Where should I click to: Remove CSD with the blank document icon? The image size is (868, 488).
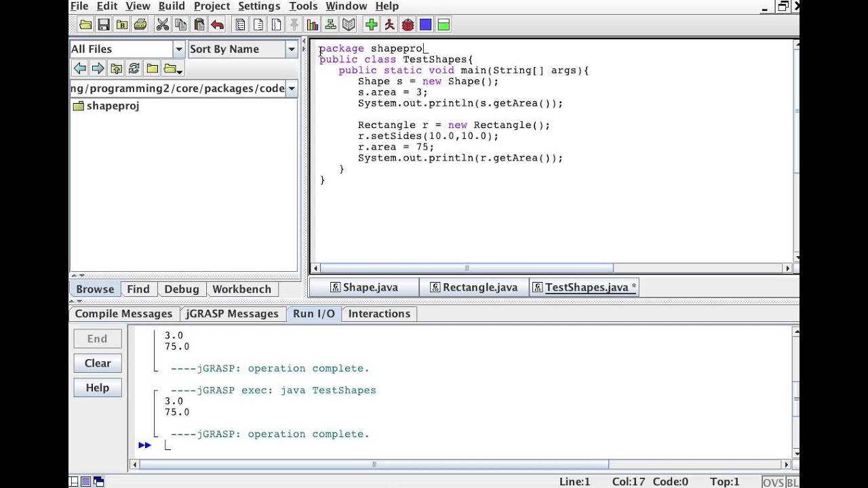(x=258, y=25)
